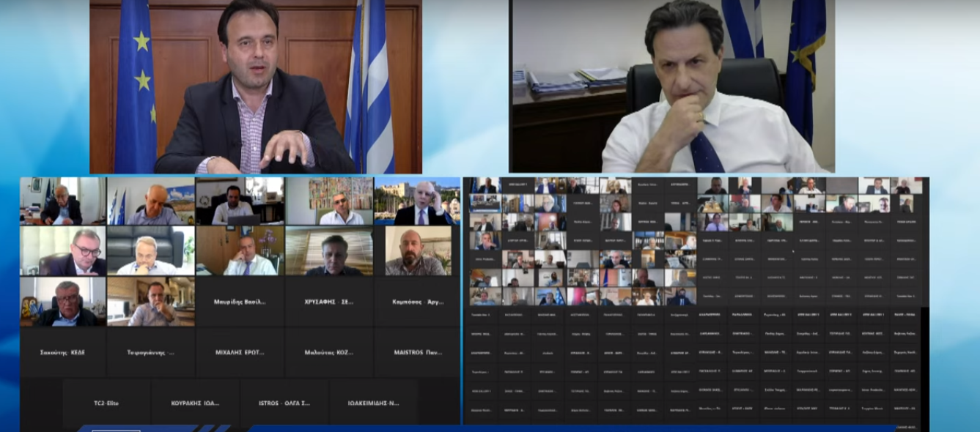980x432 pixels.
Task: Select the TC2-Elite participant tile
Action: click(x=106, y=403)
